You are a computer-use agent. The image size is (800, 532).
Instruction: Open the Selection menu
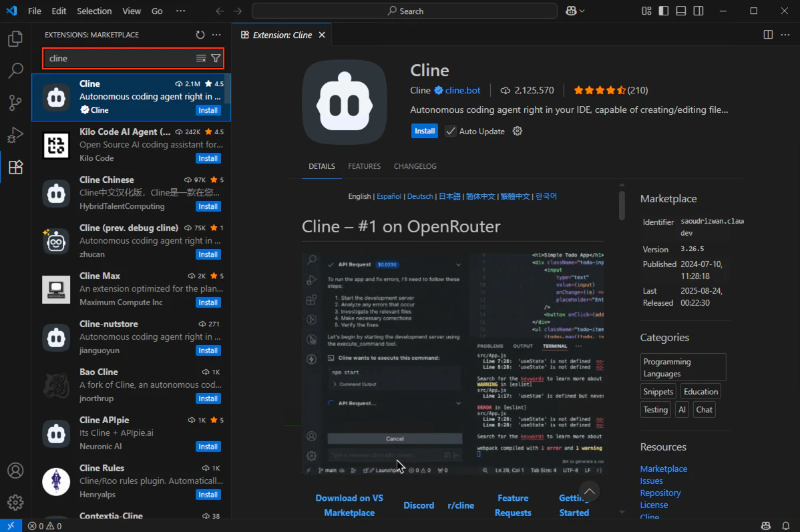click(94, 11)
